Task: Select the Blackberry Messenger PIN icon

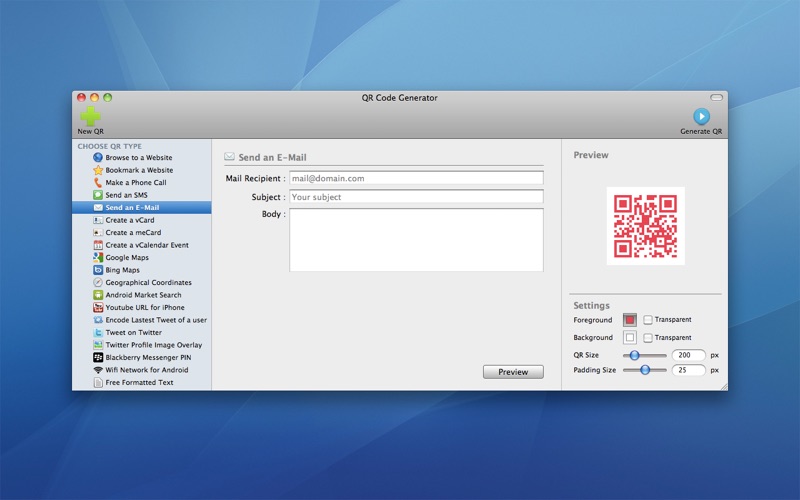Action: (x=98, y=357)
